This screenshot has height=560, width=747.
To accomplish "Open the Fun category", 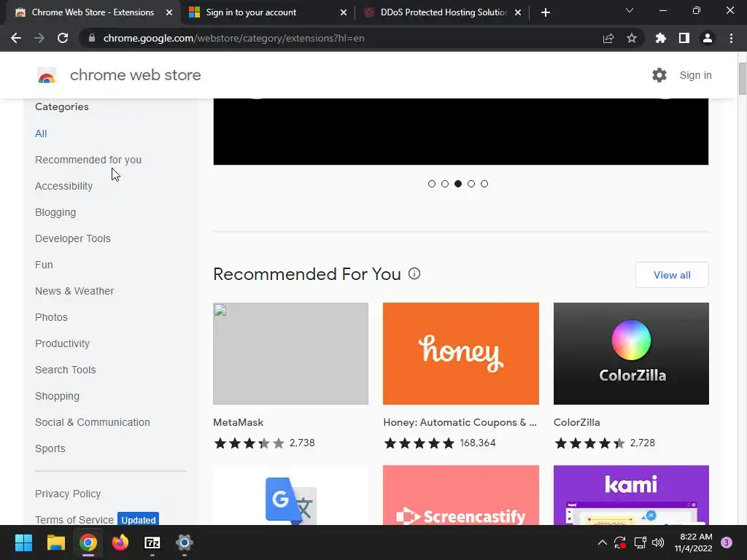I will click(44, 265).
